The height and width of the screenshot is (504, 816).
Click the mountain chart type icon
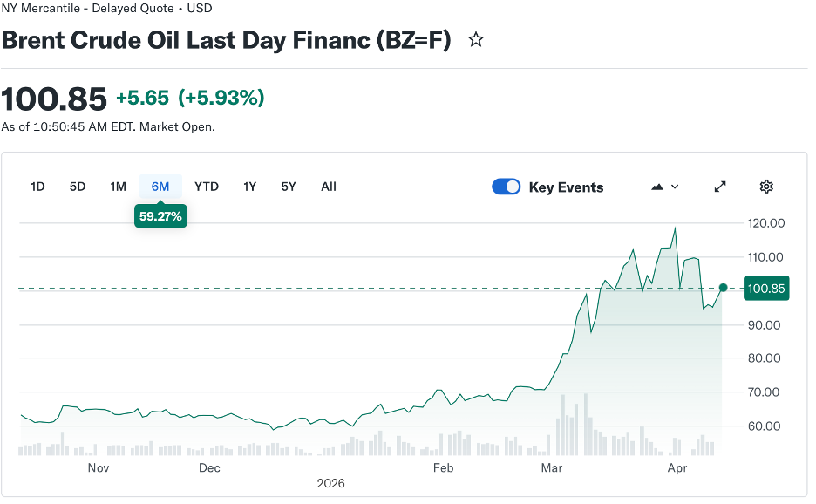pyautogui.click(x=657, y=187)
